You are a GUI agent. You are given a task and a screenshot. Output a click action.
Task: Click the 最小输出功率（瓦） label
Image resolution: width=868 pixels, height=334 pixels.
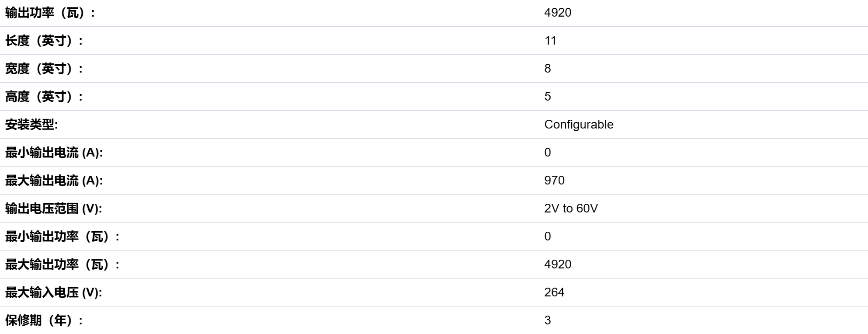click(x=62, y=237)
